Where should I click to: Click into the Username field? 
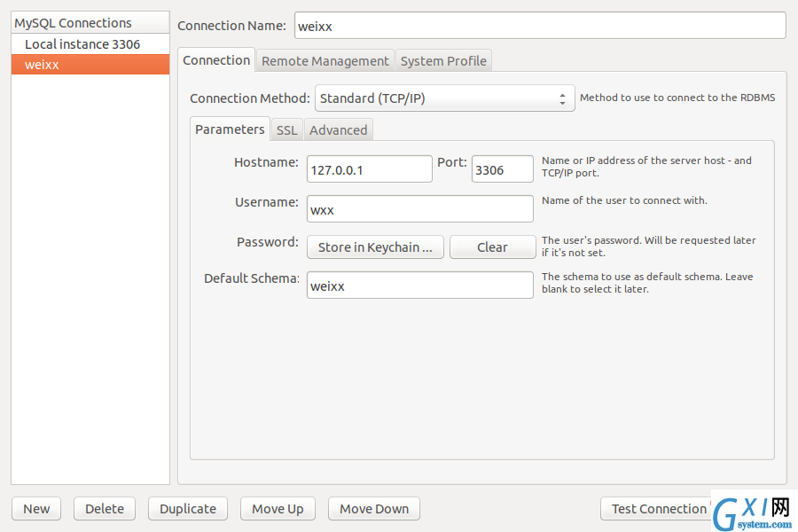[x=420, y=209]
